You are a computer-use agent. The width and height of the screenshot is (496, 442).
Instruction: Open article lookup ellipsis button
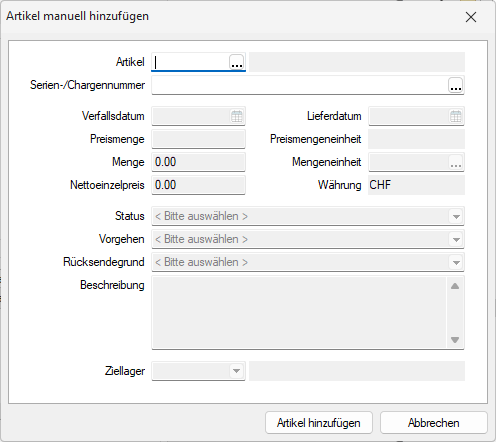click(236, 62)
